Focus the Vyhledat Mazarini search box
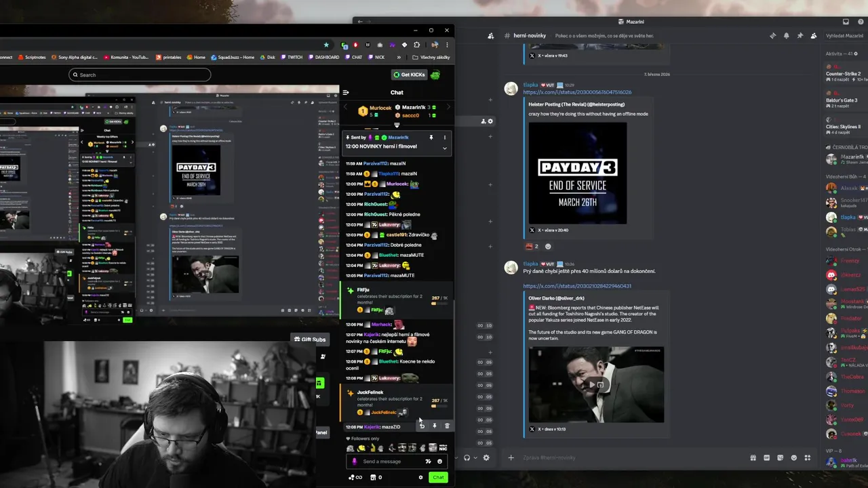This screenshot has height=488, width=868. tap(844, 35)
